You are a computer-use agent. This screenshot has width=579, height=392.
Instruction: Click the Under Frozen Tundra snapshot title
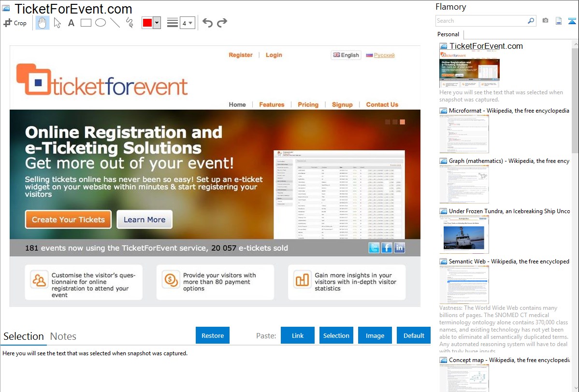(x=509, y=211)
